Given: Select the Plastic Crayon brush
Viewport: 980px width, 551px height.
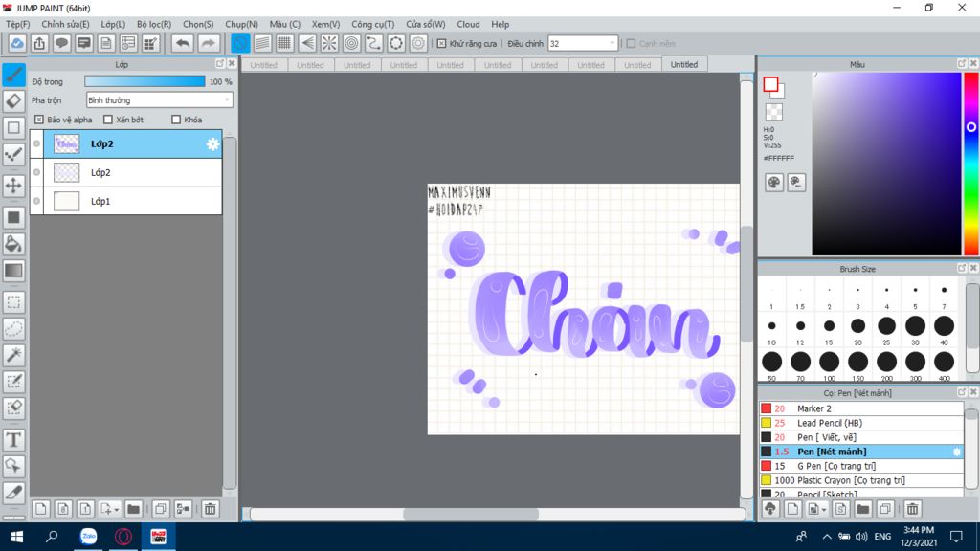Looking at the screenshot, I should (861, 480).
